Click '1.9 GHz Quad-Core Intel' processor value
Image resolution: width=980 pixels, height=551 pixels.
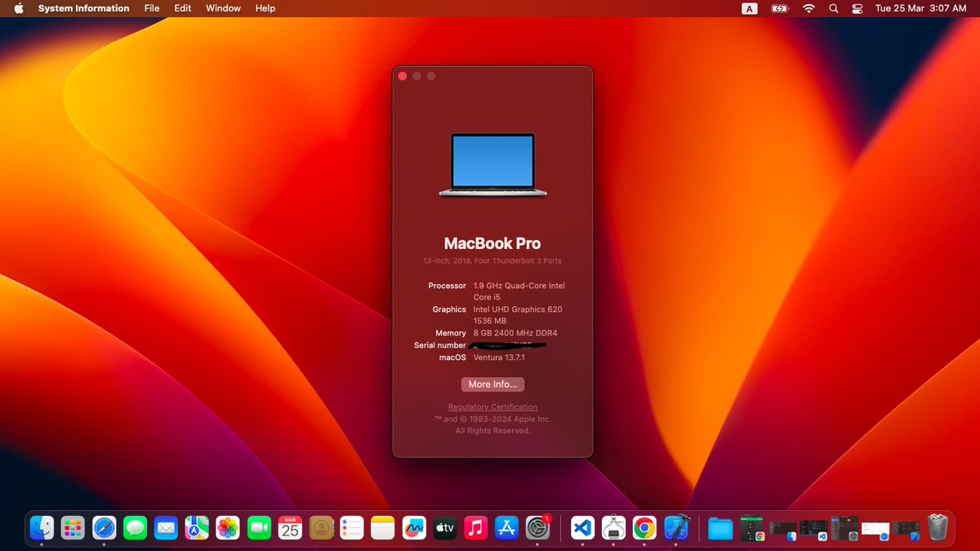pyautogui.click(x=519, y=286)
